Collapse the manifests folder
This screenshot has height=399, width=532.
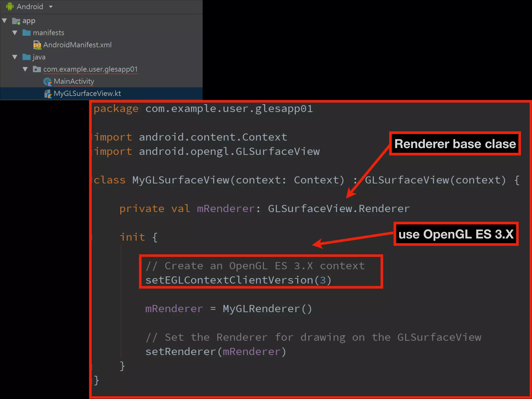click(15, 33)
